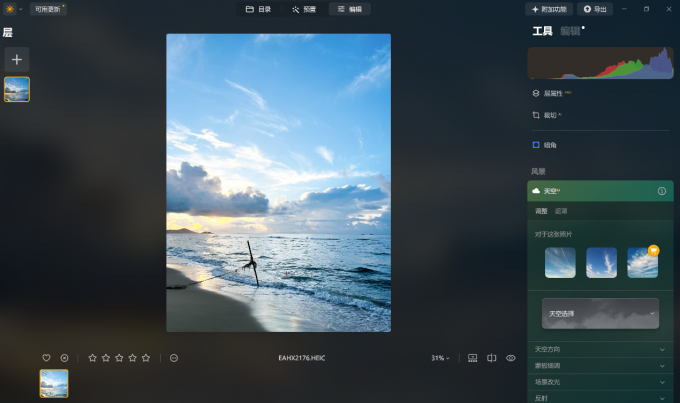Switch to the 目录 catalog tab

258,9
